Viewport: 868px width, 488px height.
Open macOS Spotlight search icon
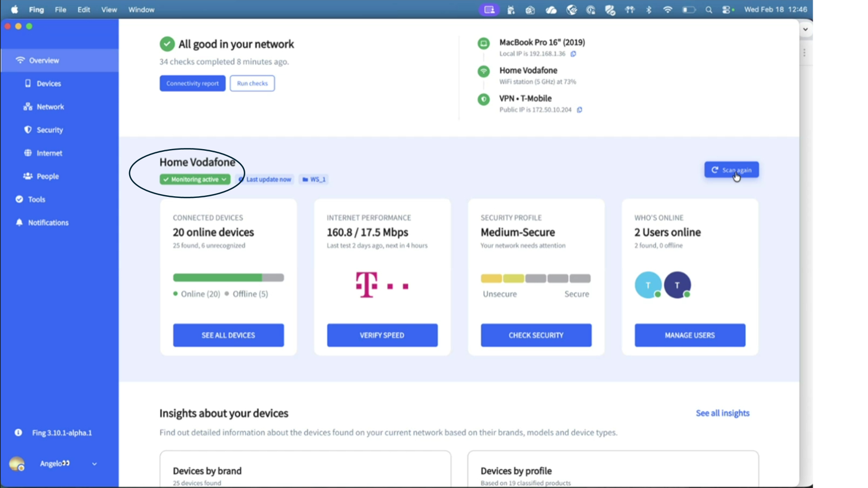709,10
